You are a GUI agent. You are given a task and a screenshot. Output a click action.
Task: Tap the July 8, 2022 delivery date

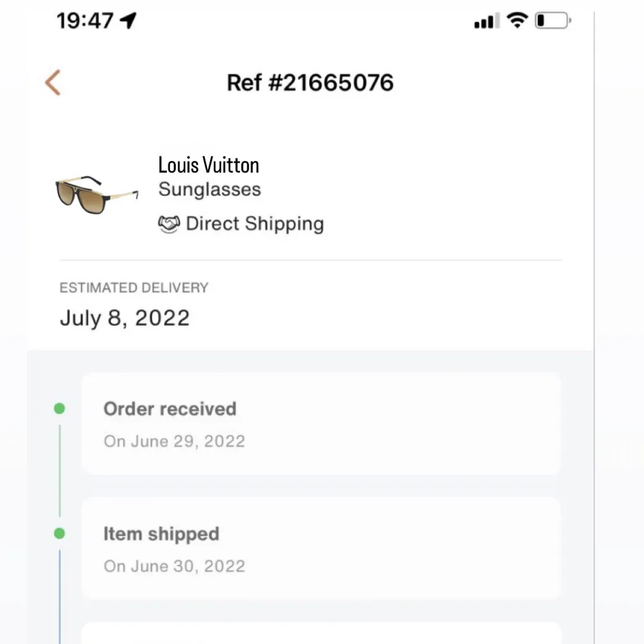point(125,318)
